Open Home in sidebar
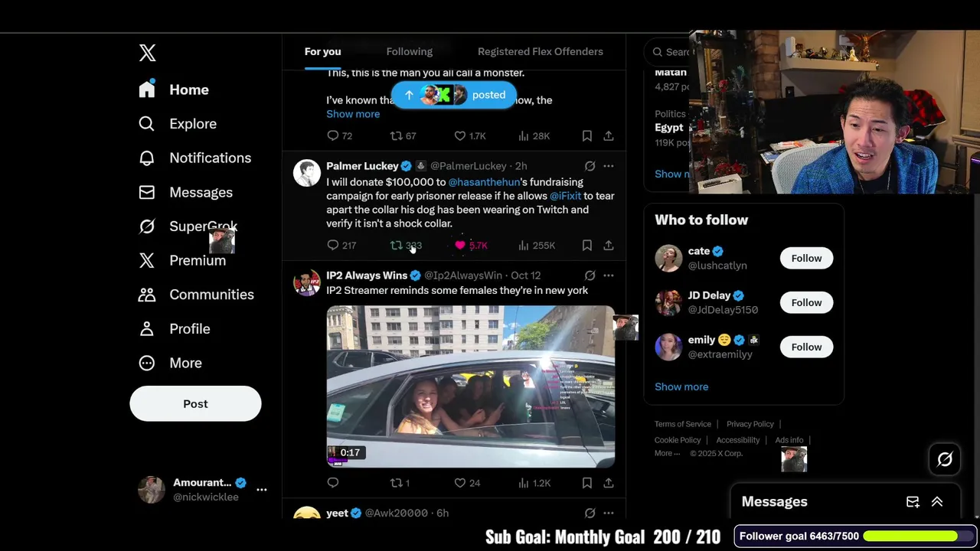Image resolution: width=980 pixels, height=551 pixels. point(174,90)
